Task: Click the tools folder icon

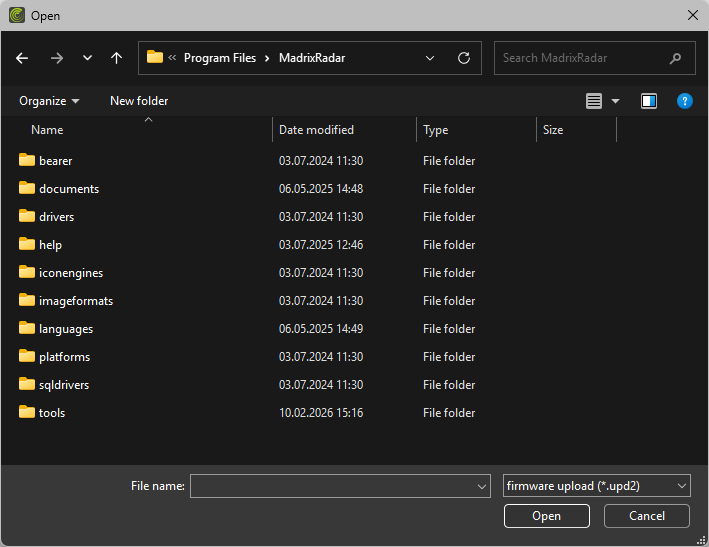Action: 27,412
